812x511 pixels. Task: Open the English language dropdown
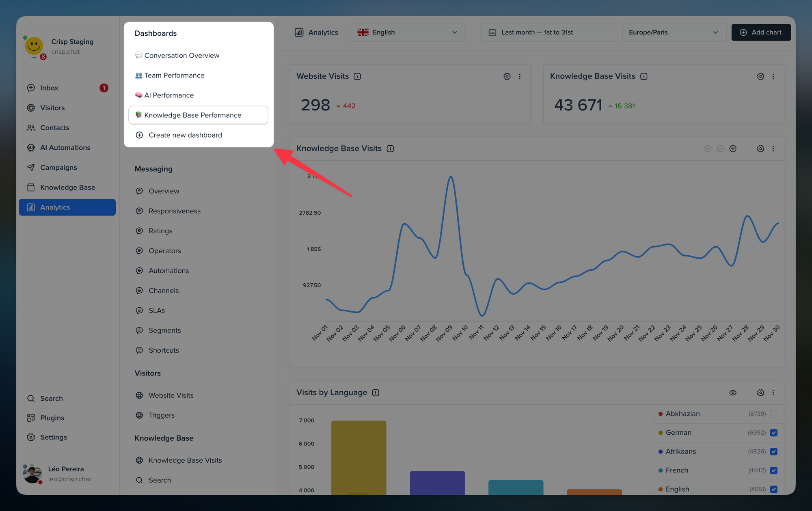[x=408, y=32]
